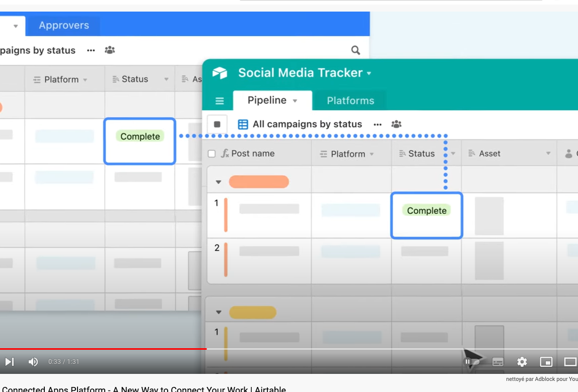This screenshot has width=578, height=392.
Task: Open the Approvers tab in back window
Action: [64, 25]
